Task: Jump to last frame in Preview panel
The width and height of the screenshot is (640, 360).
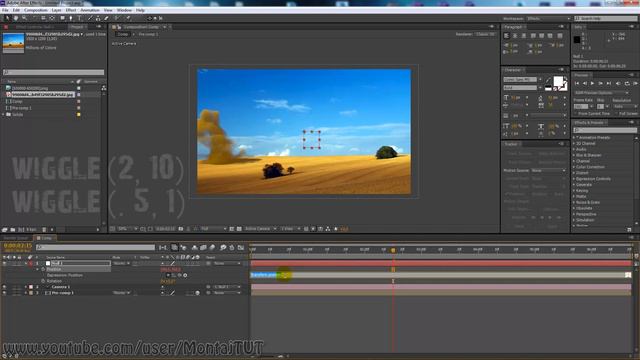Action: [609, 83]
